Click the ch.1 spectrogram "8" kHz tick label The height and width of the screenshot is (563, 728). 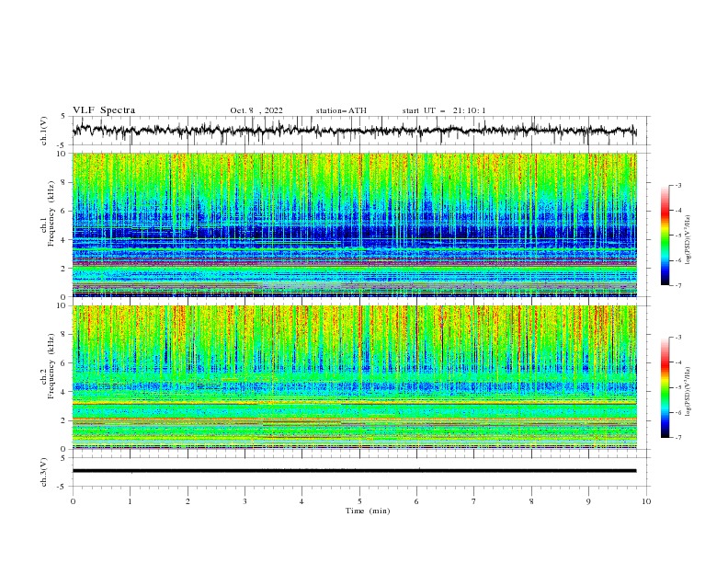pyautogui.click(x=64, y=182)
